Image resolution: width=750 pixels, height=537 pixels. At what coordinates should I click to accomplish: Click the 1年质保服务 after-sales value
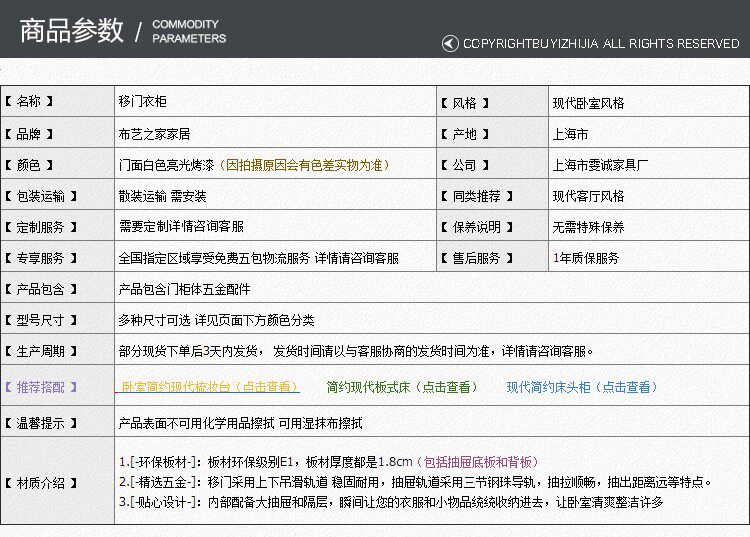tap(586, 258)
